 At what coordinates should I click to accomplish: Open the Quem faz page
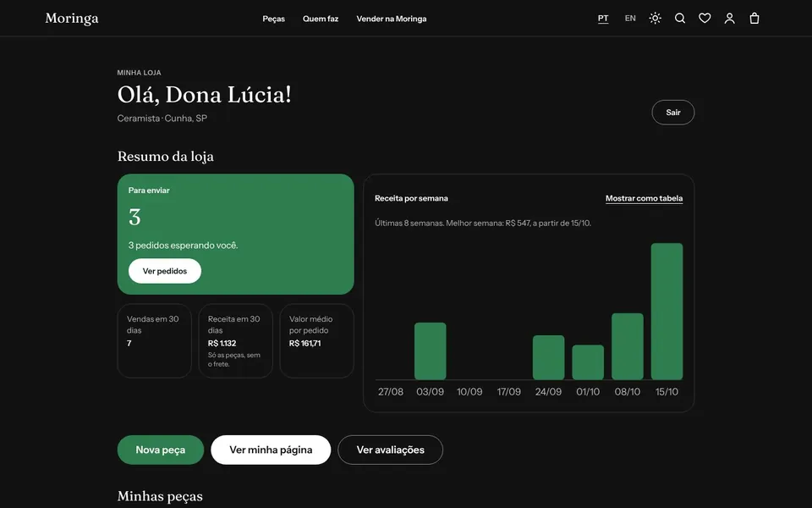(321, 19)
